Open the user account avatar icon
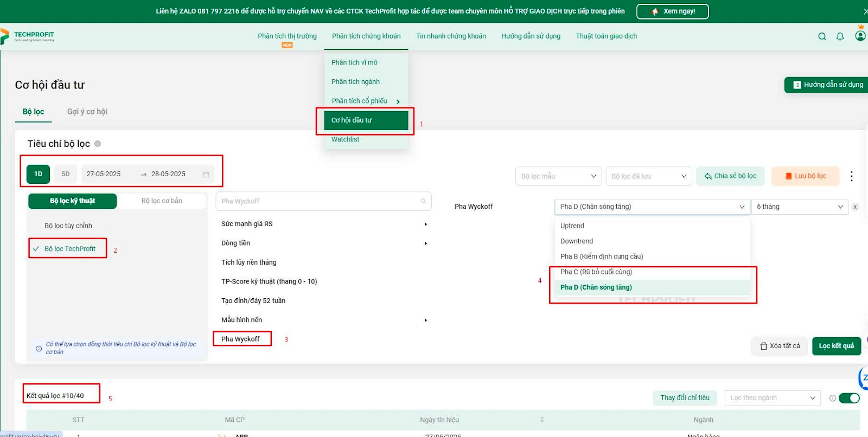The image size is (868, 437). coord(860,36)
